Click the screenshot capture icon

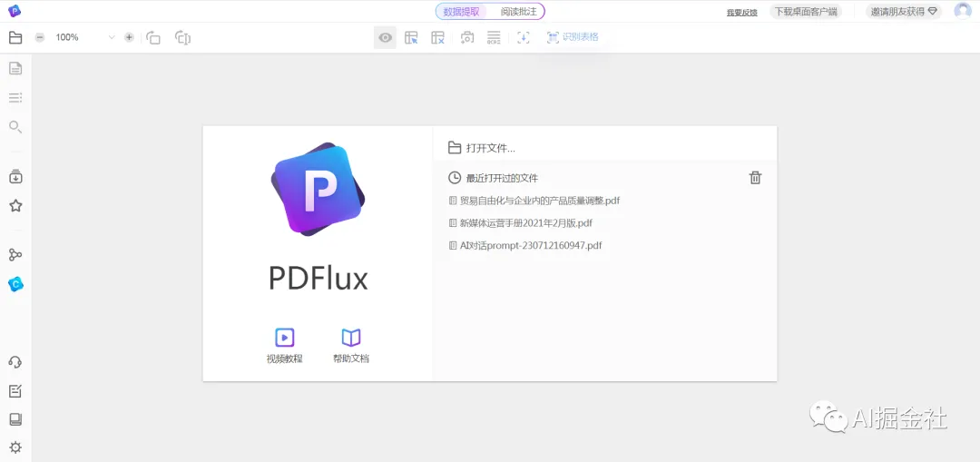[467, 37]
